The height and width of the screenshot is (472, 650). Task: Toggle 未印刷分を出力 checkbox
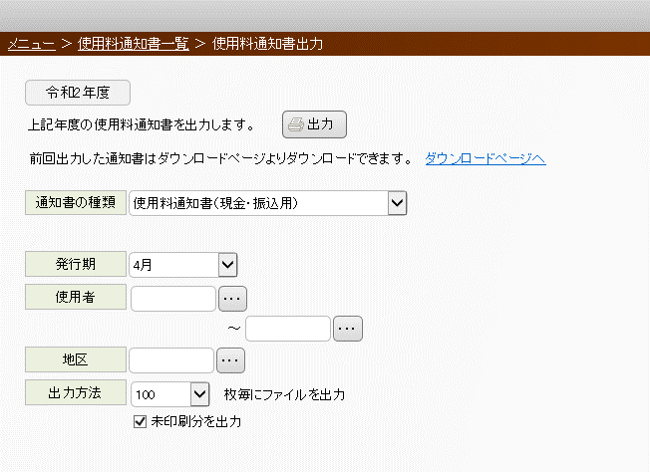click(140, 422)
